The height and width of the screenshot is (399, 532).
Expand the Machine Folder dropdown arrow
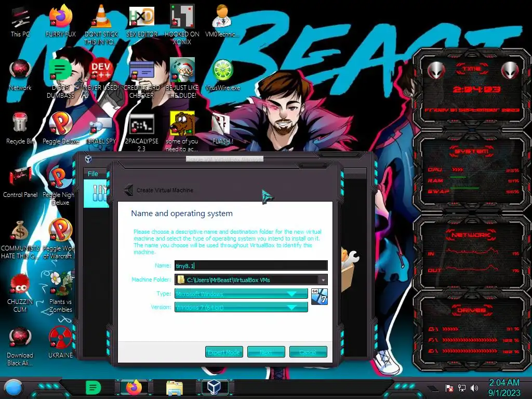coord(323,280)
